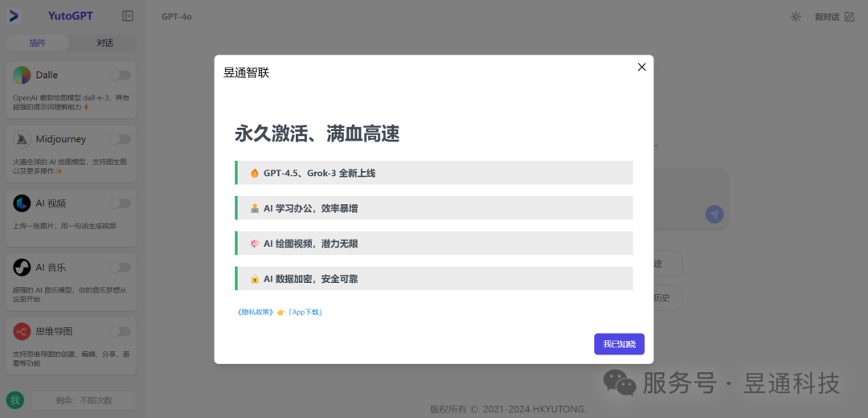The image size is (868, 418).
Task: Open the 隐私政策 link
Action: [256, 312]
